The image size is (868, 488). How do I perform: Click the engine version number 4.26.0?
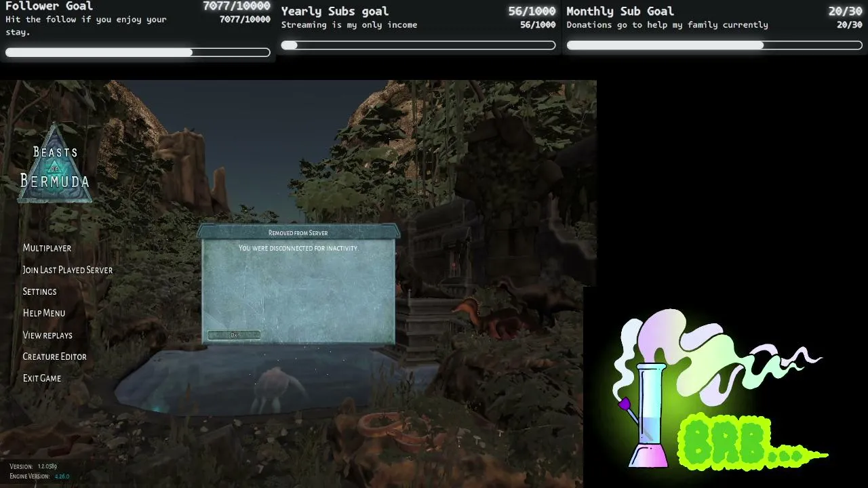tap(62, 476)
